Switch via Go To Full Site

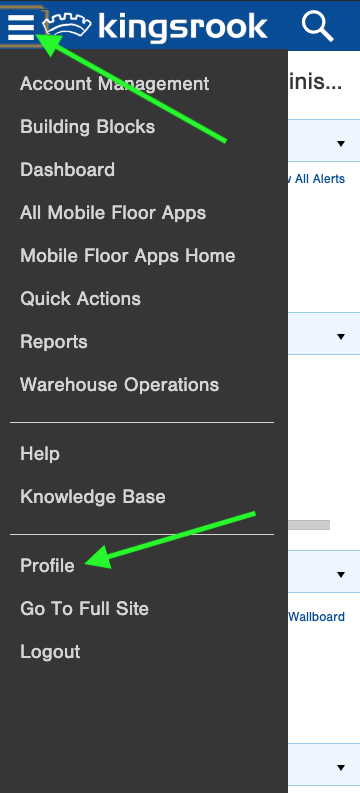tap(84, 608)
